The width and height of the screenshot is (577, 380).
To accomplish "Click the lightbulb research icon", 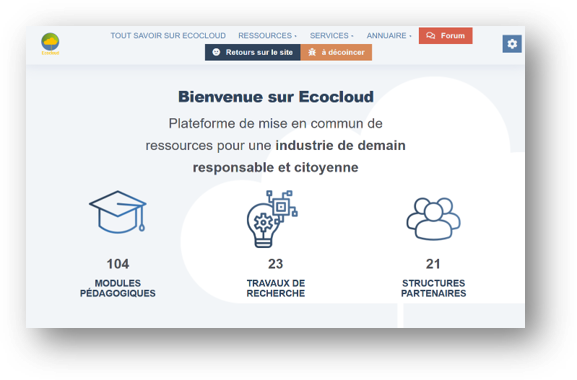I will [272, 219].
